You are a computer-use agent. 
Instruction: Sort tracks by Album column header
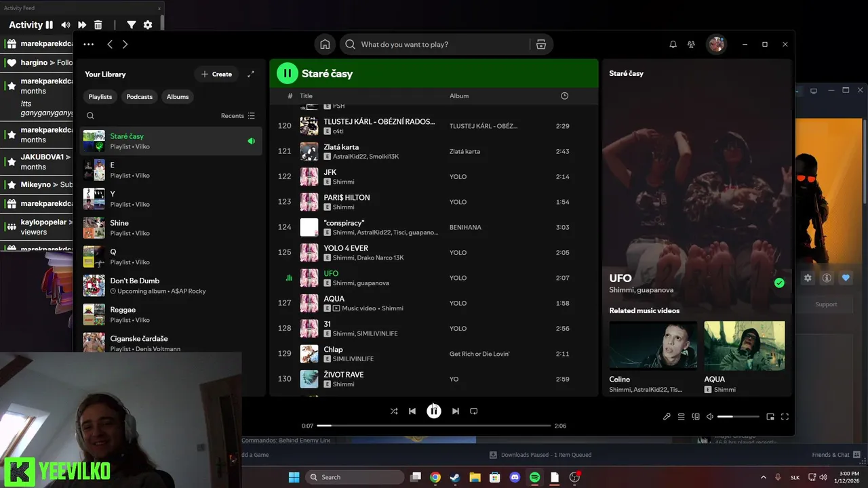459,96
